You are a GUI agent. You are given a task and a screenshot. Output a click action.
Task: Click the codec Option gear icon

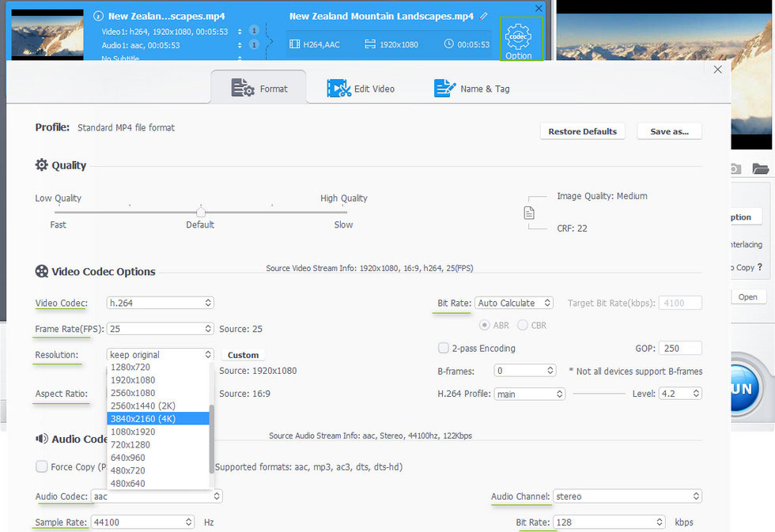519,38
